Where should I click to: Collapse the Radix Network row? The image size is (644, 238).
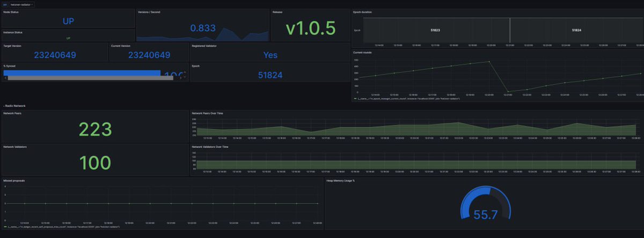(14, 106)
